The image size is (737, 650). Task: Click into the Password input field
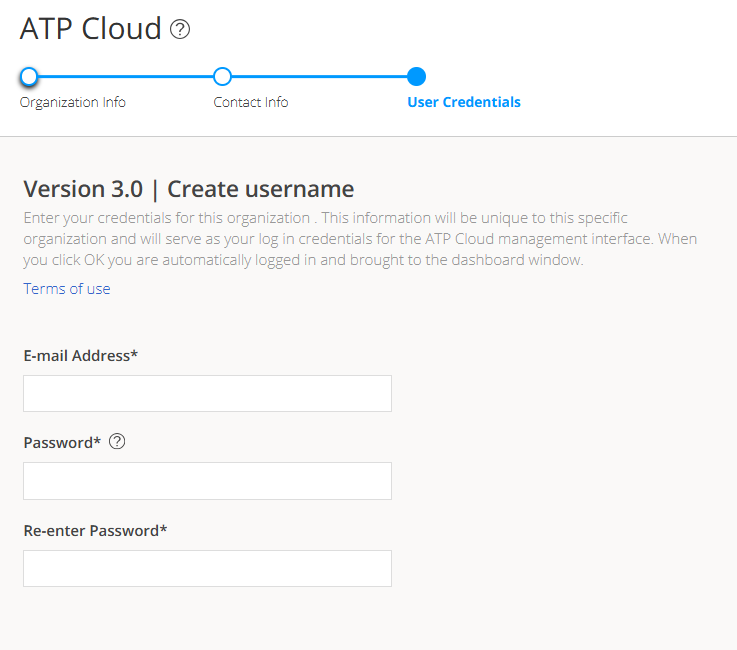(x=207, y=481)
